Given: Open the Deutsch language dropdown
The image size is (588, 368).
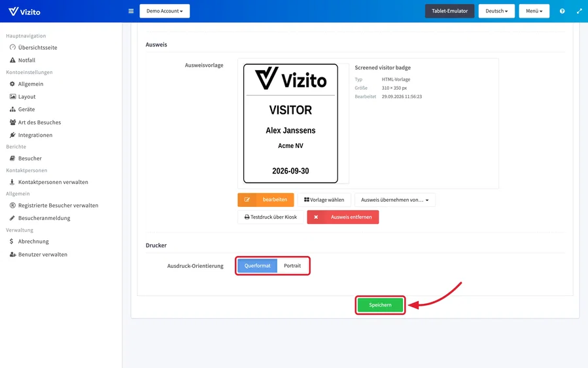Looking at the screenshot, I should (496, 11).
